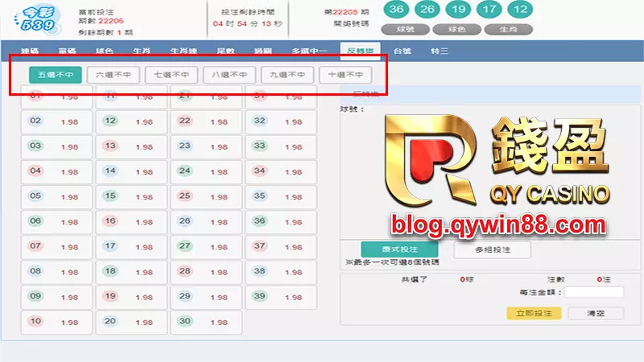
Task: Switch to 多組投注 betting mode
Action: (493, 249)
